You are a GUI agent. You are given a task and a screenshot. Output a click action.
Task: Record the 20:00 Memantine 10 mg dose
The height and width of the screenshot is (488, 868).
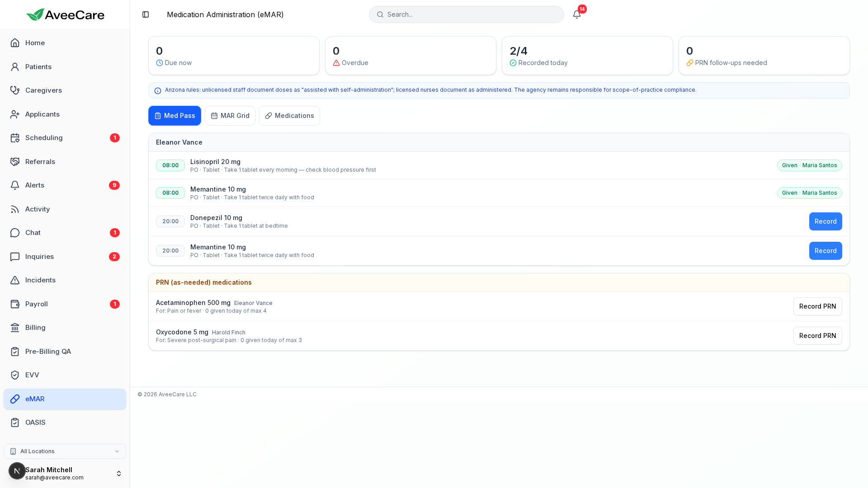(x=826, y=251)
